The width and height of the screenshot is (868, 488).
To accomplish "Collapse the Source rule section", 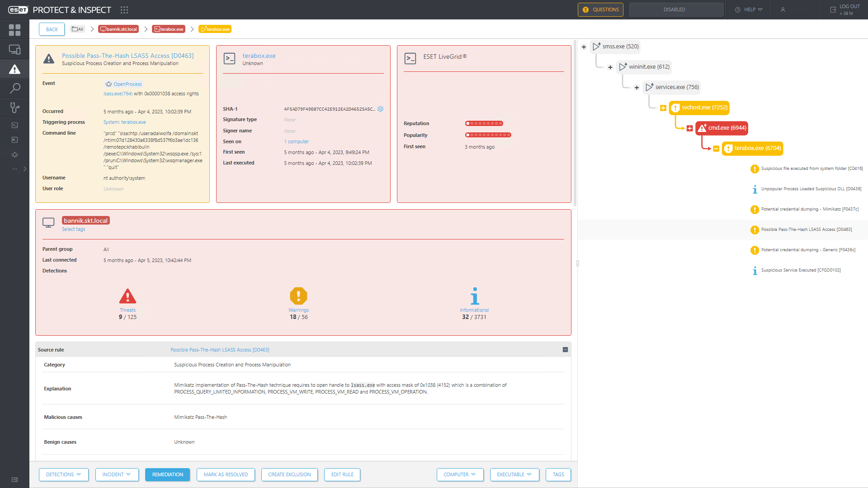I will coord(565,350).
